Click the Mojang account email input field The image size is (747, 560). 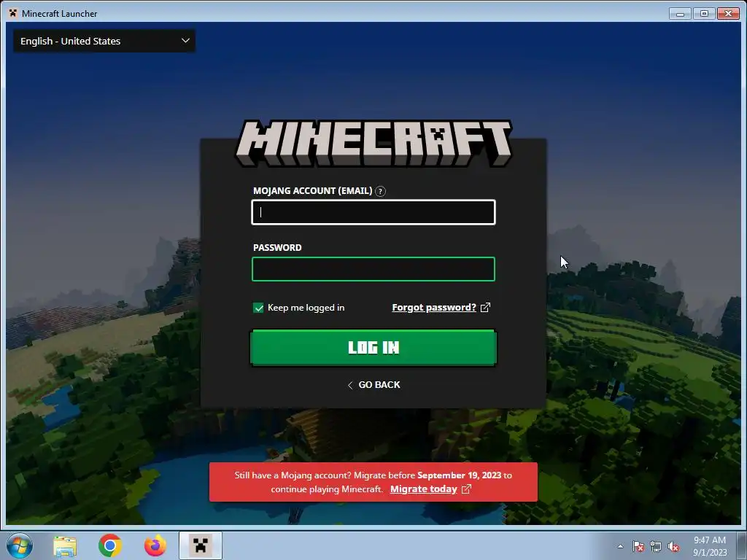[373, 212]
